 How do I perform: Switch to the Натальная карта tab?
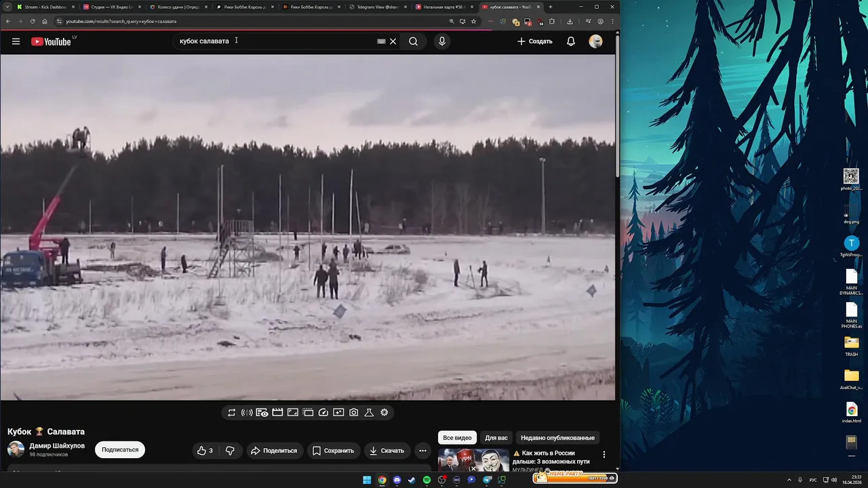coord(443,7)
